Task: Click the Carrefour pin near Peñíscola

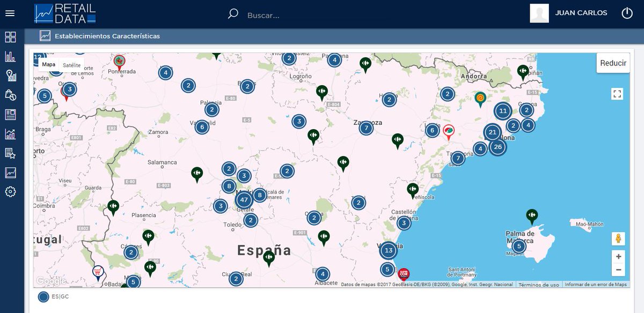Action: pos(412,191)
